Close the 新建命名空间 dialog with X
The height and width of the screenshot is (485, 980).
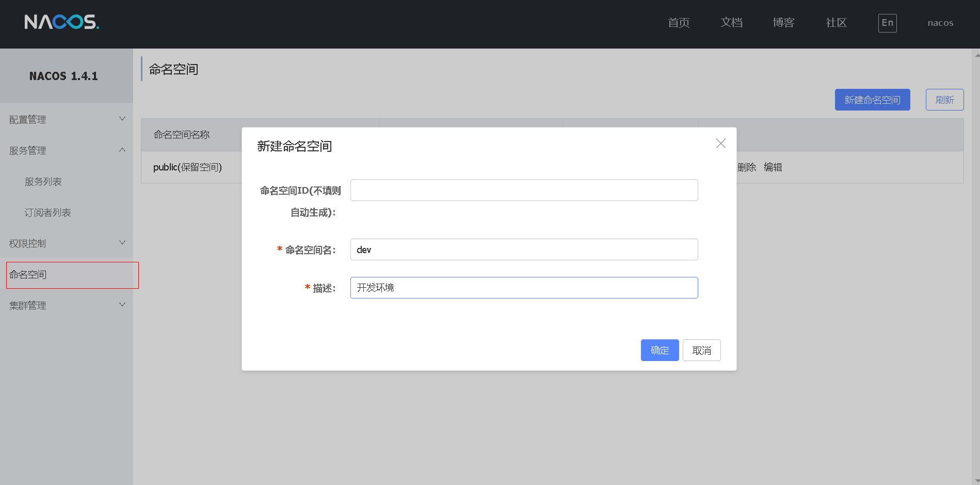721,143
